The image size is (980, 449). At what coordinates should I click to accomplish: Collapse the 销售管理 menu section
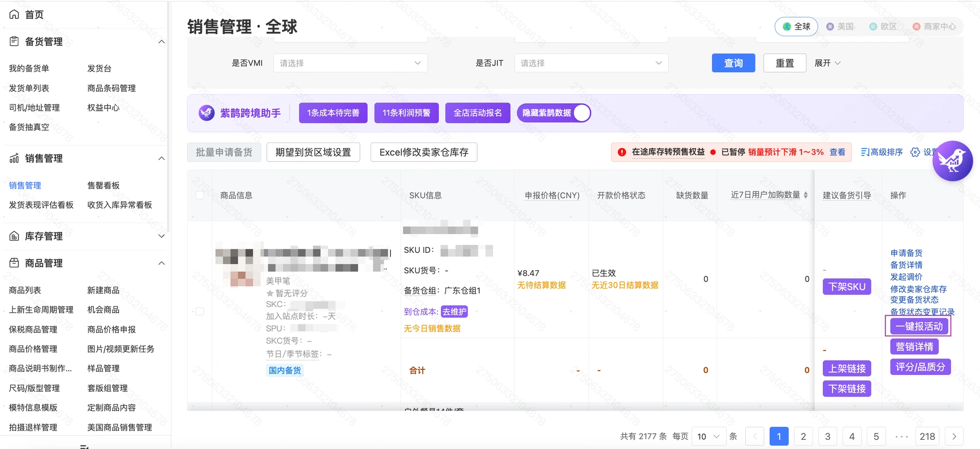pos(161,158)
